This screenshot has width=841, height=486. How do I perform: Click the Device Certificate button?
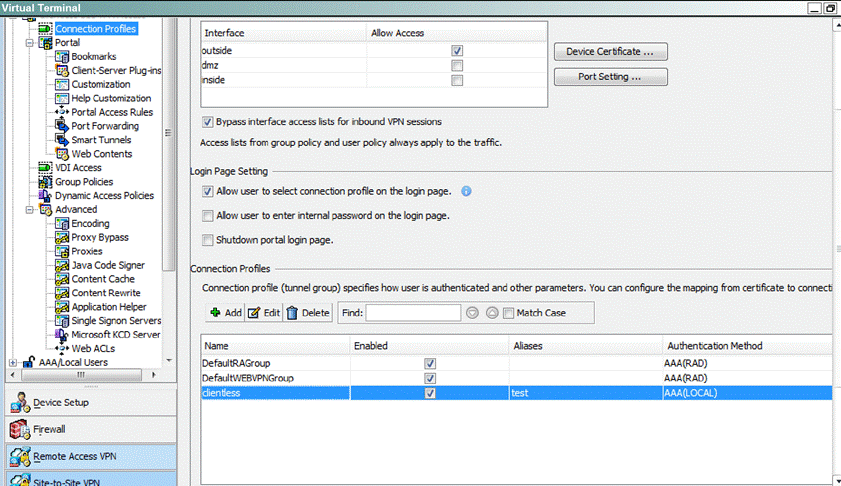pos(610,51)
